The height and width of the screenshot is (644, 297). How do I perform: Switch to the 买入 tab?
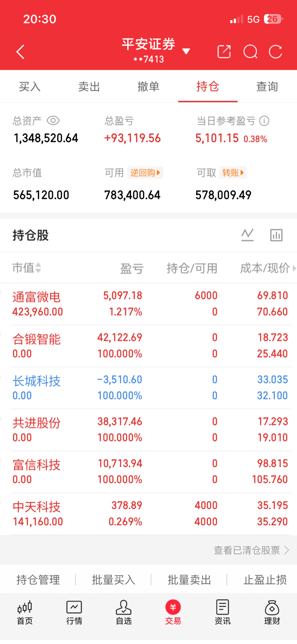pos(30,86)
